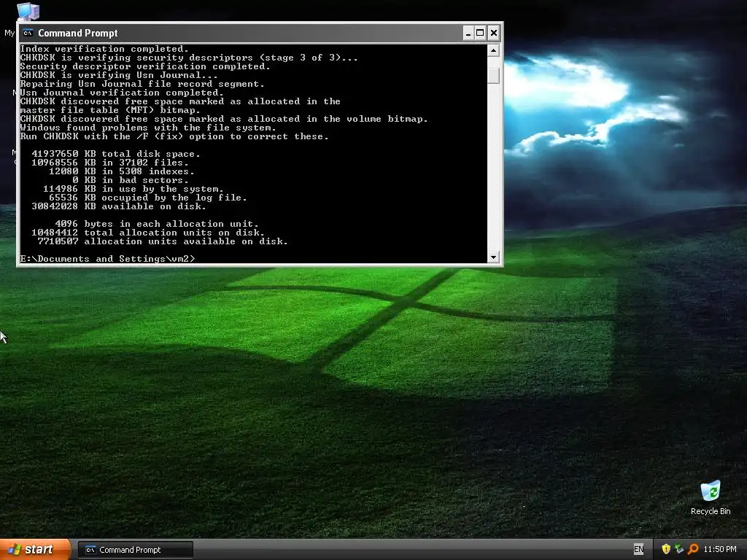Click the '7710507 allocation units available on disk.' line
Image resolution: width=747 pixels, height=560 pixels.
(x=163, y=241)
